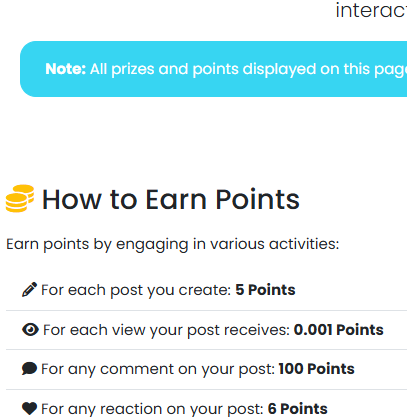Select 'For any comment on your post' text
The width and height of the screenshot is (407, 417).
click(158, 369)
